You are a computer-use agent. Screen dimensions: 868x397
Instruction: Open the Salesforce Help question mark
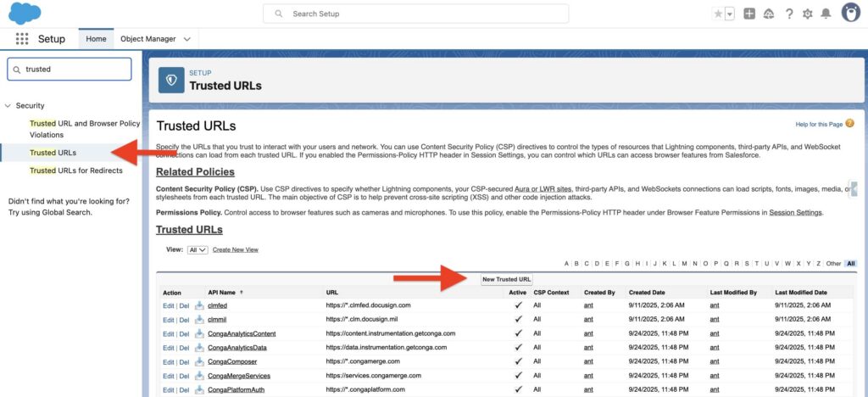click(x=789, y=14)
